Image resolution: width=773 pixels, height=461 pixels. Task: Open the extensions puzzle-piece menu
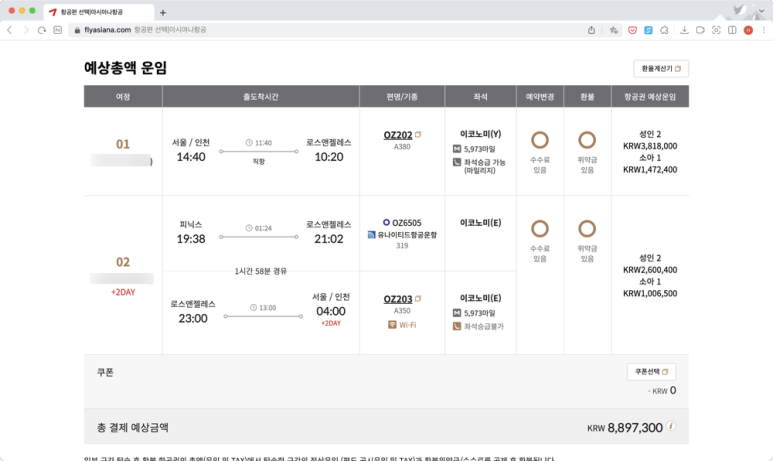pos(665,30)
